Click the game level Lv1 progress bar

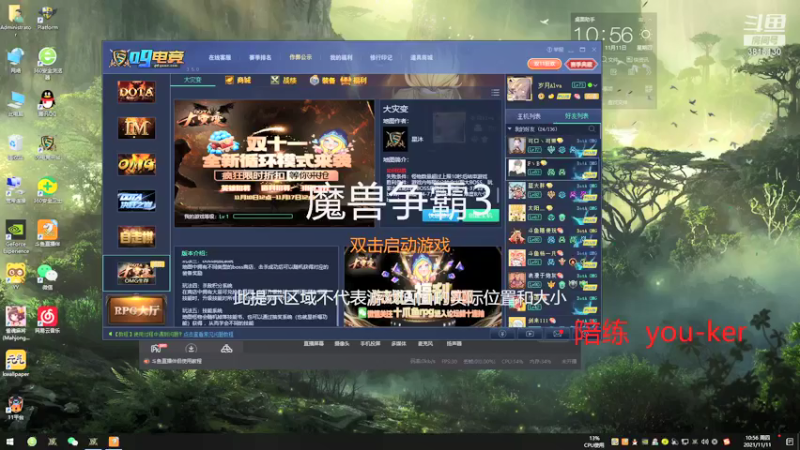click(263, 216)
